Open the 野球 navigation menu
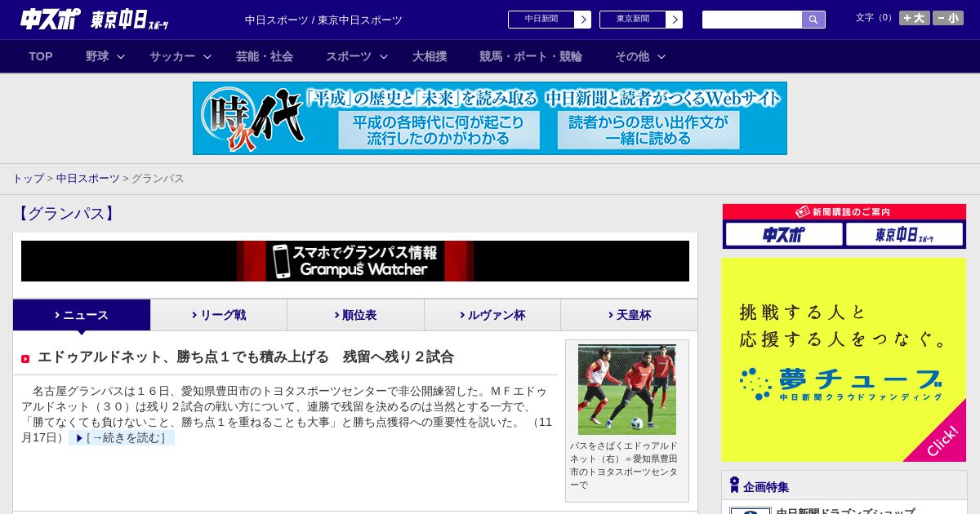Viewport: 980px width, 514px height. point(97,56)
